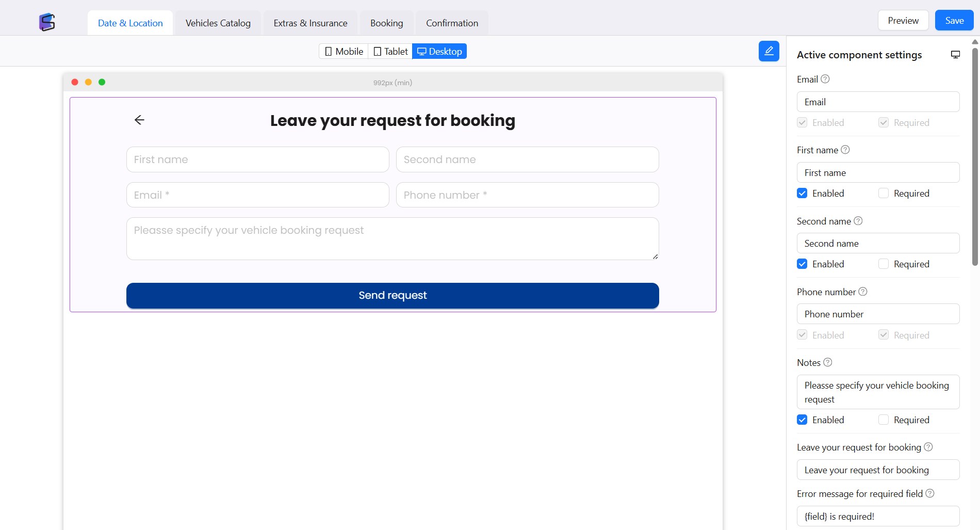
Task: Click help icon next to First name label
Action: click(845, 150)
